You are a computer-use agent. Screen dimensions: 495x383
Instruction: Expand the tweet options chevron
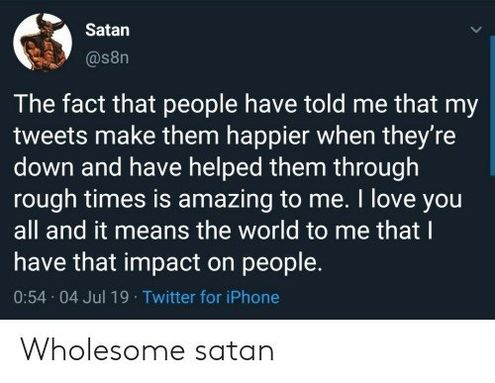tap(476, 30)
